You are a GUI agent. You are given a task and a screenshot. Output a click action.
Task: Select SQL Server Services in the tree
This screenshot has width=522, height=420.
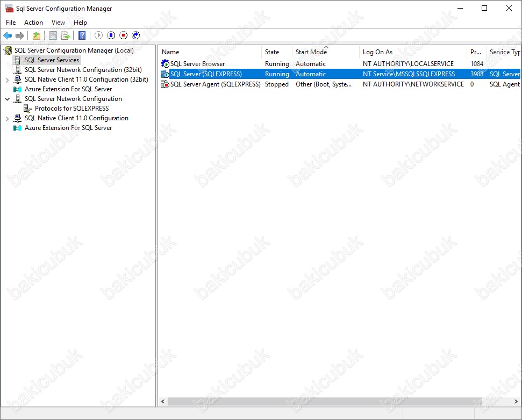pos(52,60)
